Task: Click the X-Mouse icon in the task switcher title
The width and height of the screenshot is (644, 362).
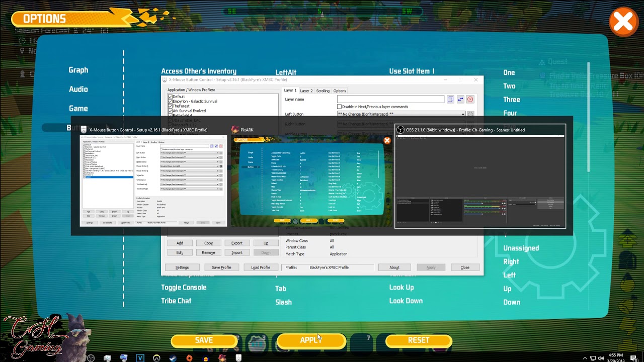Action: (84, 130)
